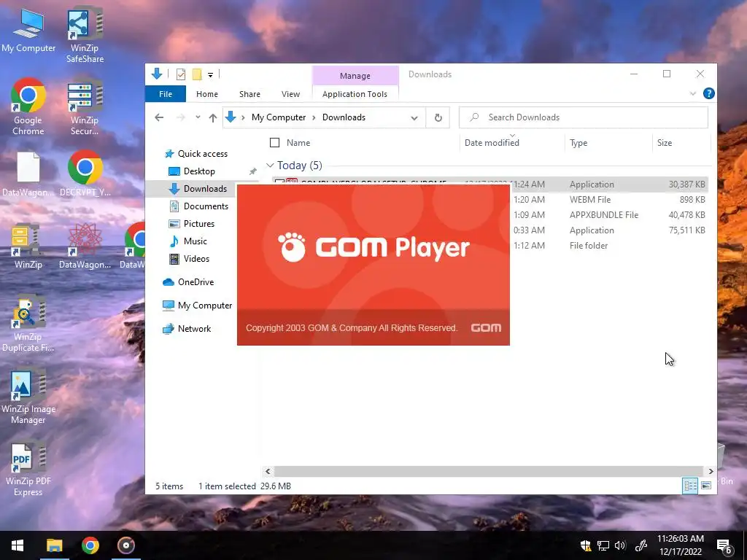The height and width of the screenshot is (560, 747).
Task: Click the Search Downloads field
Action: pos(584,117)
